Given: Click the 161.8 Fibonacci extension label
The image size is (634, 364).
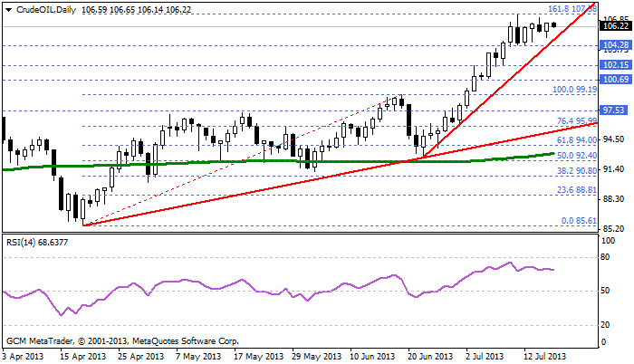Looking at the screenshot, I should coord(567,9).
